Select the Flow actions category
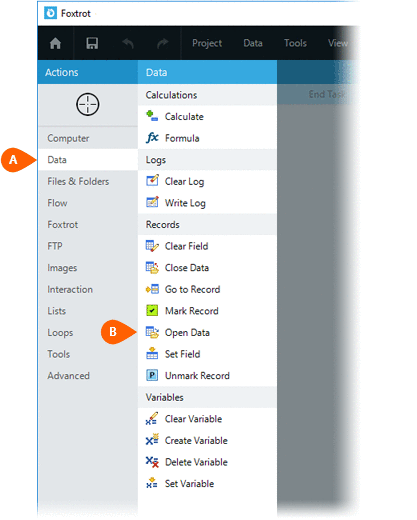Viewport: 417px width, 520px height. pos(88,203)
